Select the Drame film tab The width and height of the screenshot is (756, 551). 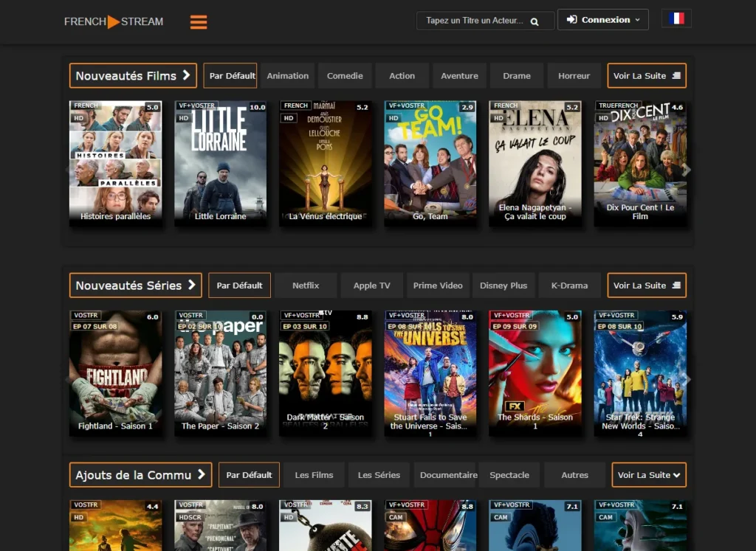tap(517, 76)
